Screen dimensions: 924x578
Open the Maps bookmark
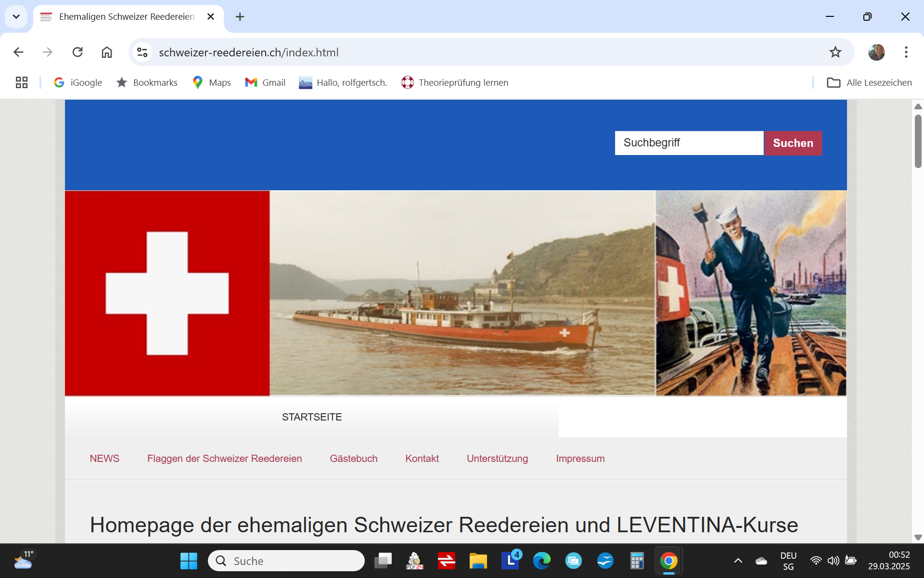click(x=212, y=82)
